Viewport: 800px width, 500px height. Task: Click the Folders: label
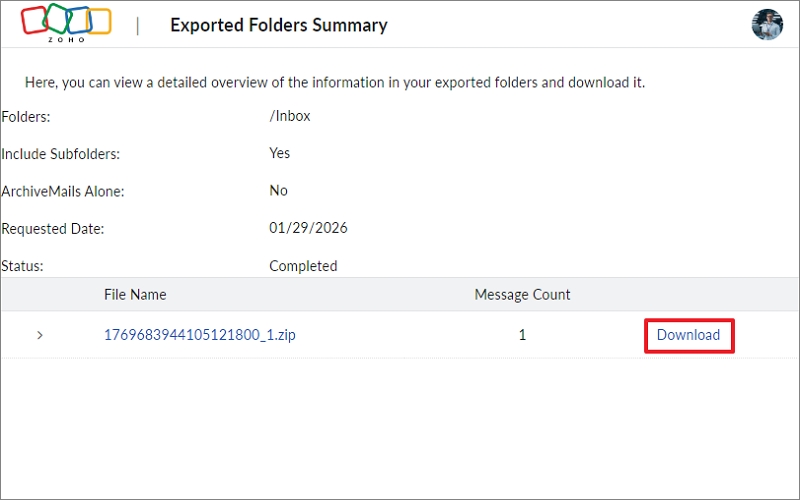(x=26, y=117)
